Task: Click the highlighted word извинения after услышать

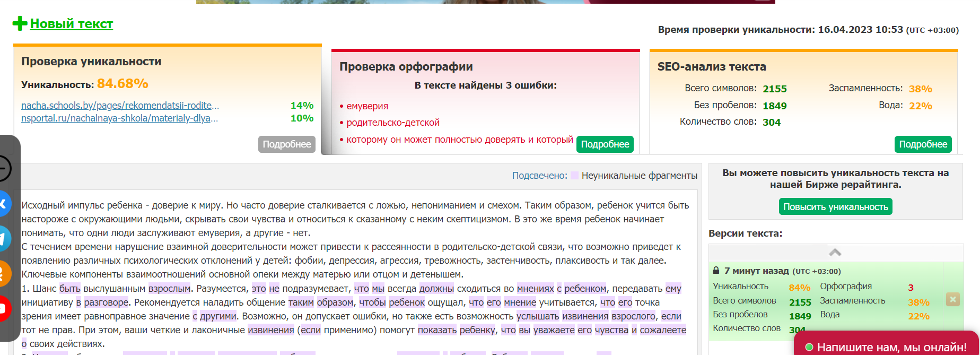Action: 585,316
